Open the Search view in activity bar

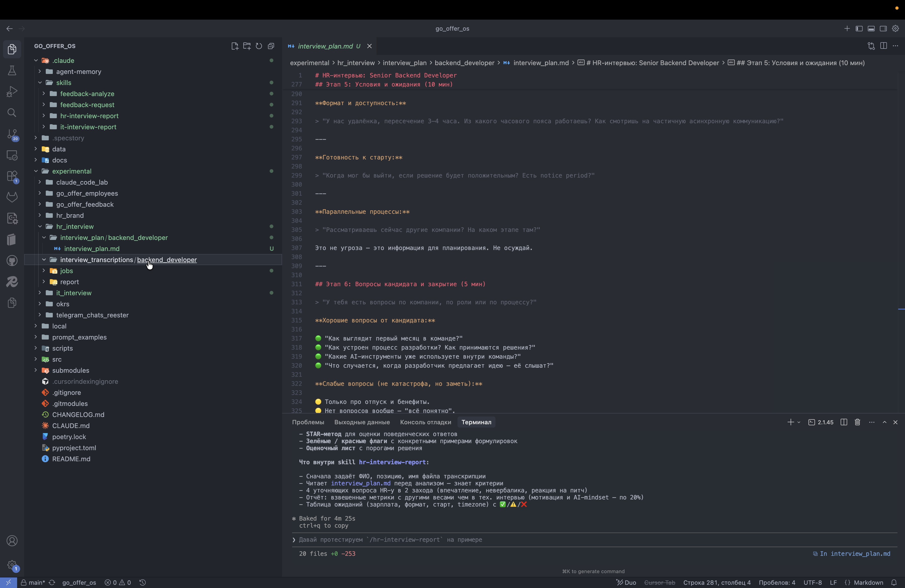tap(12, 113)
